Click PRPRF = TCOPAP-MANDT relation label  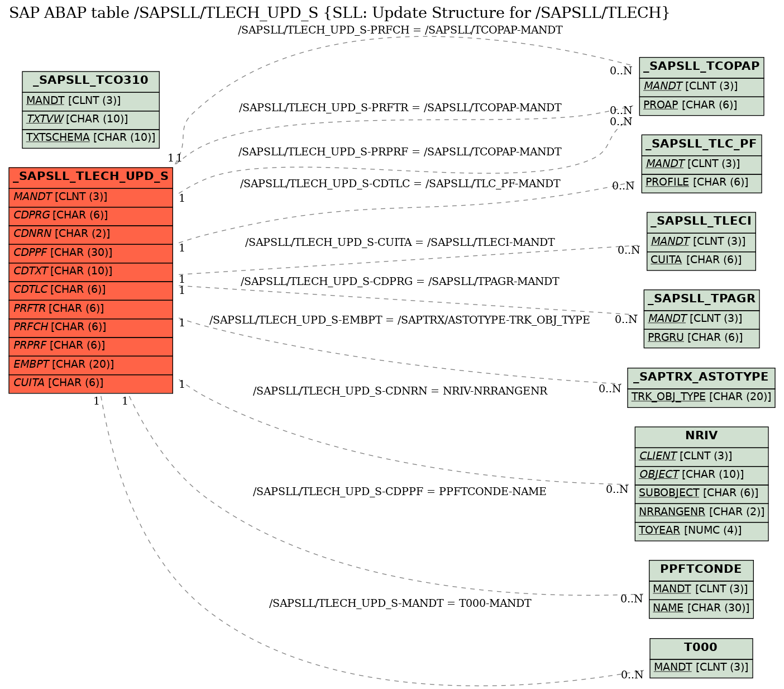[400, 152]
